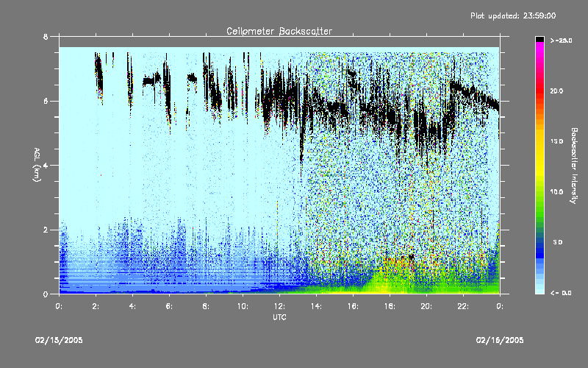Click the y-axis tick label "4"
Image resolution: width=588 pixels, height=368 pixels.
[46, 165]
